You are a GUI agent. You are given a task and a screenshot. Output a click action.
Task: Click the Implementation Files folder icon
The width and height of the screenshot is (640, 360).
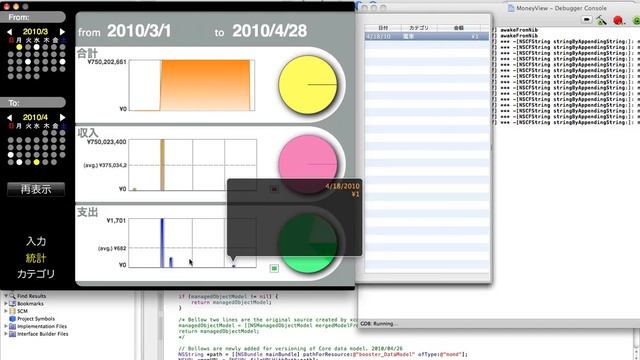click(x=12, y=326)
